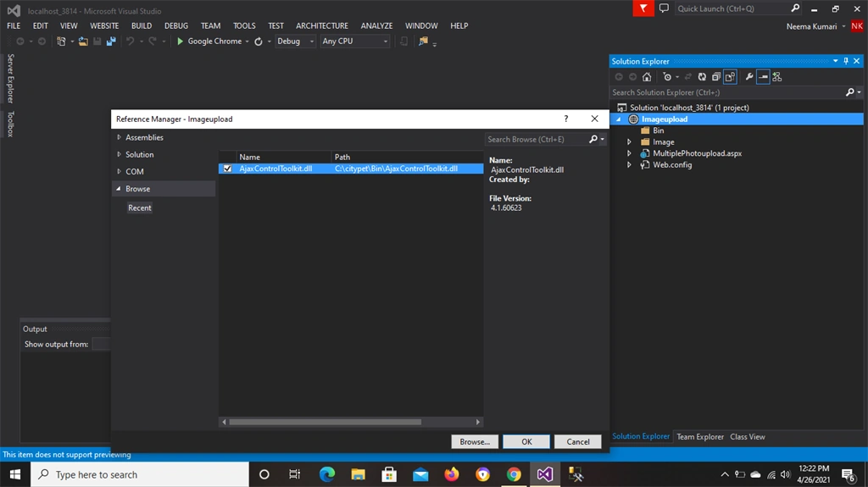Switch to the Class View tab
868x487 pixels.
pyautogui.click(x=748, y=437)
